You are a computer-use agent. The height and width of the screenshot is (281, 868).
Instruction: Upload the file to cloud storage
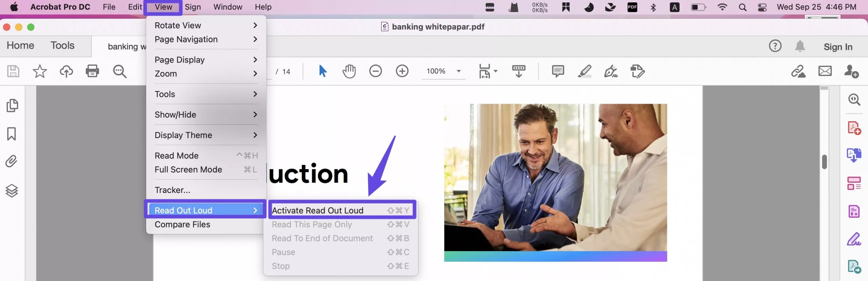[x=66, y=71]
